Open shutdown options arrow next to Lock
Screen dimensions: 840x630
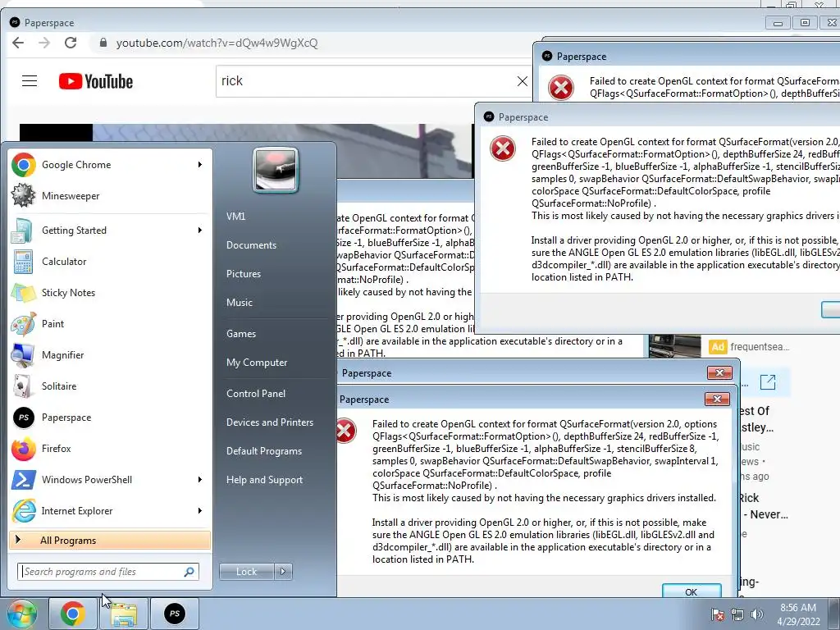click(283, 572)
